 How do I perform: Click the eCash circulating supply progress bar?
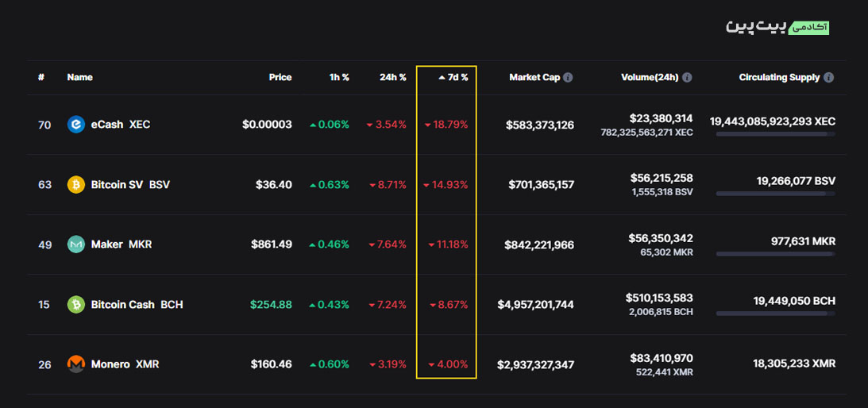776,134
